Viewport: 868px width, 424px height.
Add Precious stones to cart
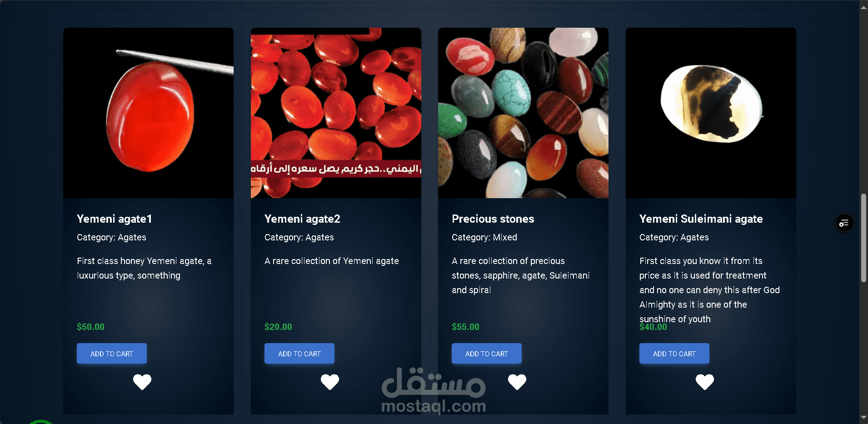(x=487, y=354)
